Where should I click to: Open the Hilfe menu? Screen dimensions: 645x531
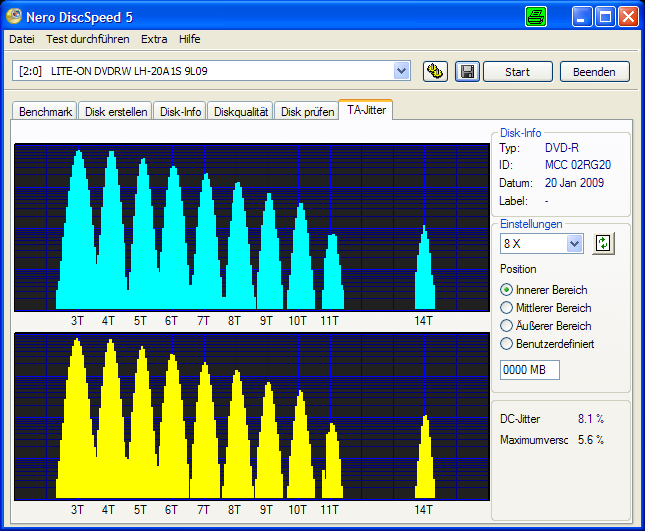[190, 39]
